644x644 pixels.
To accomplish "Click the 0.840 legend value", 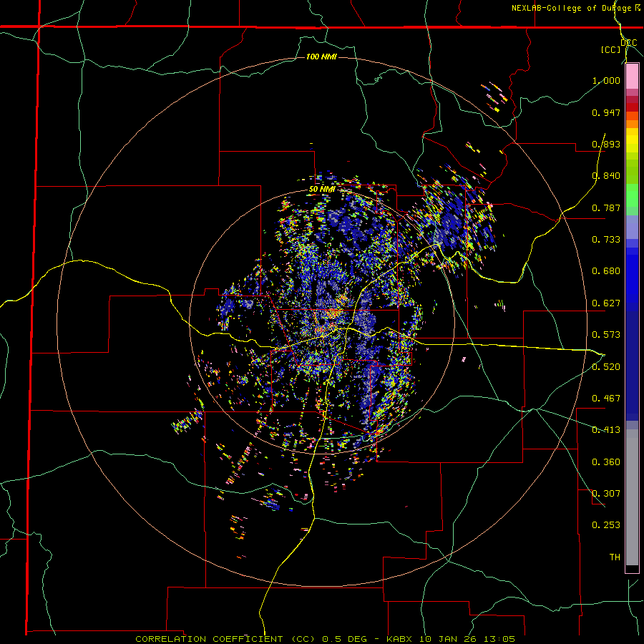I will 606,176.
